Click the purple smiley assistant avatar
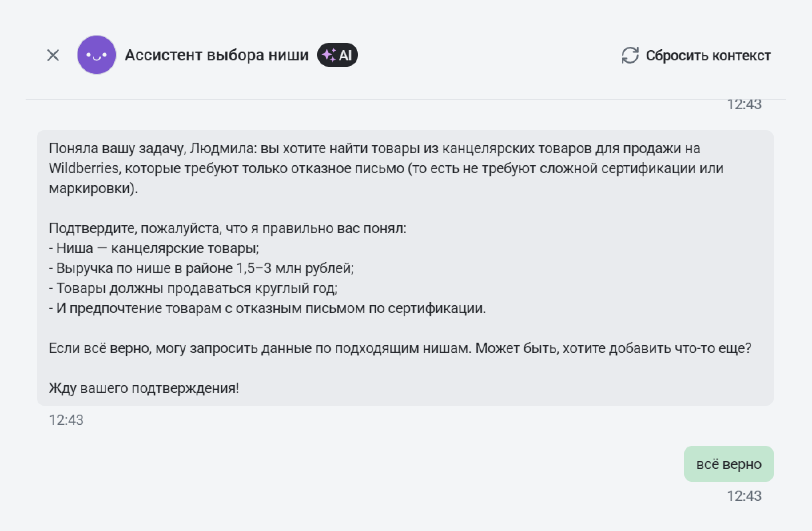The image size is (812, 531). 96,55
